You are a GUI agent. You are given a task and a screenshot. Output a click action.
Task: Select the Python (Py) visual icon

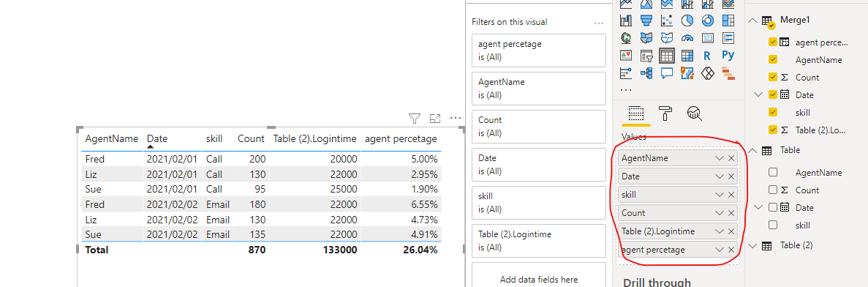728,56
